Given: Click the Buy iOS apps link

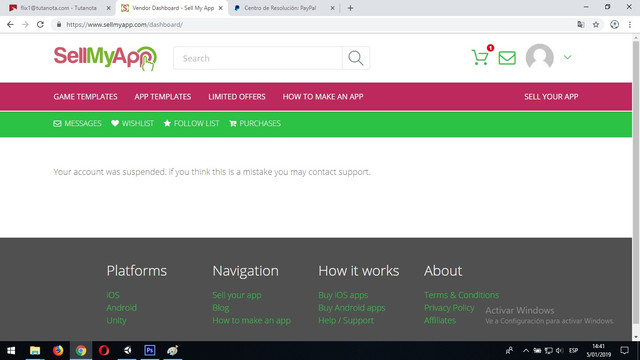Looking at the screenshot, I should [343, 295].
